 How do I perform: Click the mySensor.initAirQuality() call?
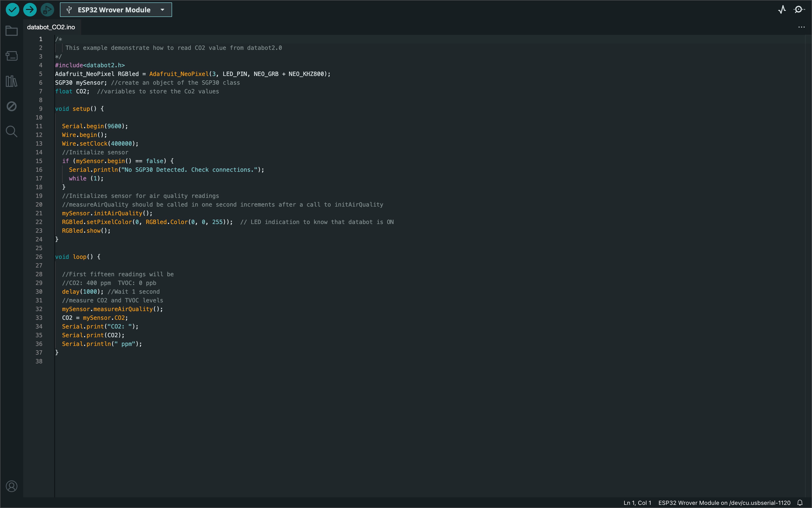[x=107, y=213]
